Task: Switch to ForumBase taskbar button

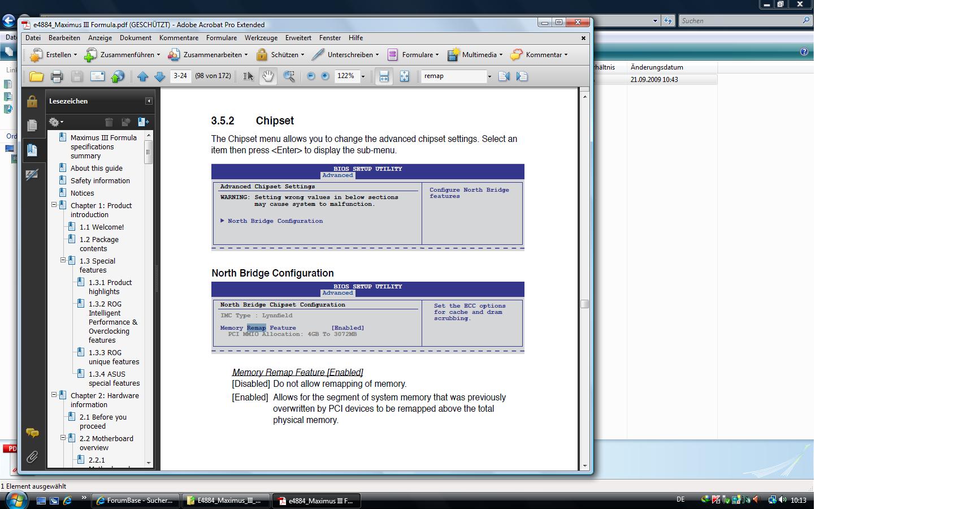Action: pos(136,501)
